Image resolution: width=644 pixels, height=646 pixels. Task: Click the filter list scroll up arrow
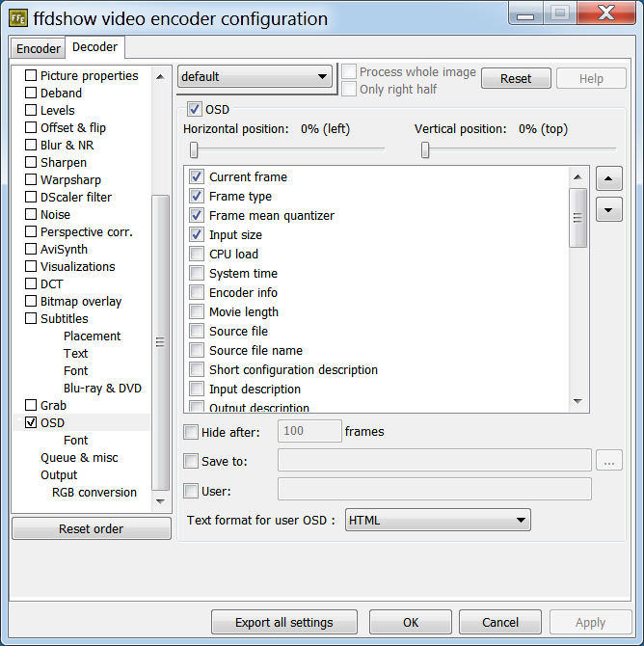pos(161,76)
